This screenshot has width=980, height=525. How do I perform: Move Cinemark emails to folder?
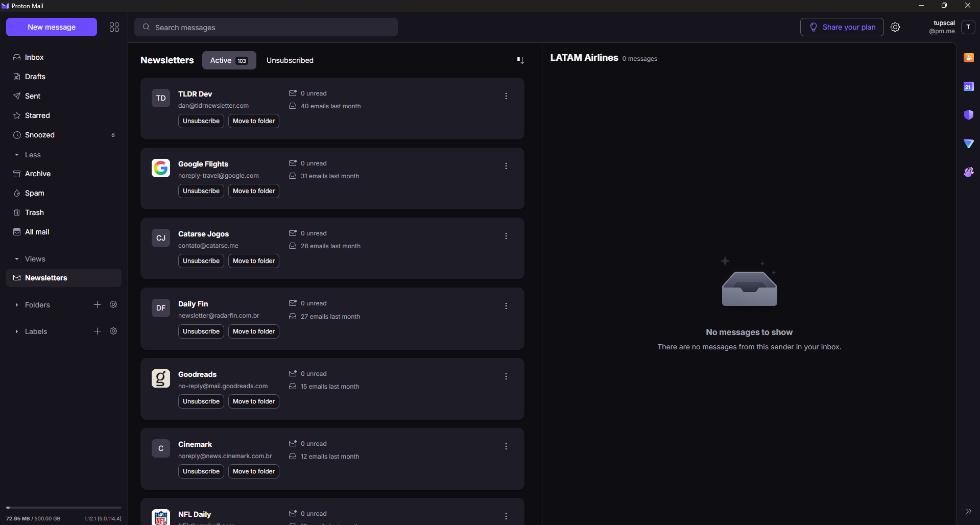(254, 471)
